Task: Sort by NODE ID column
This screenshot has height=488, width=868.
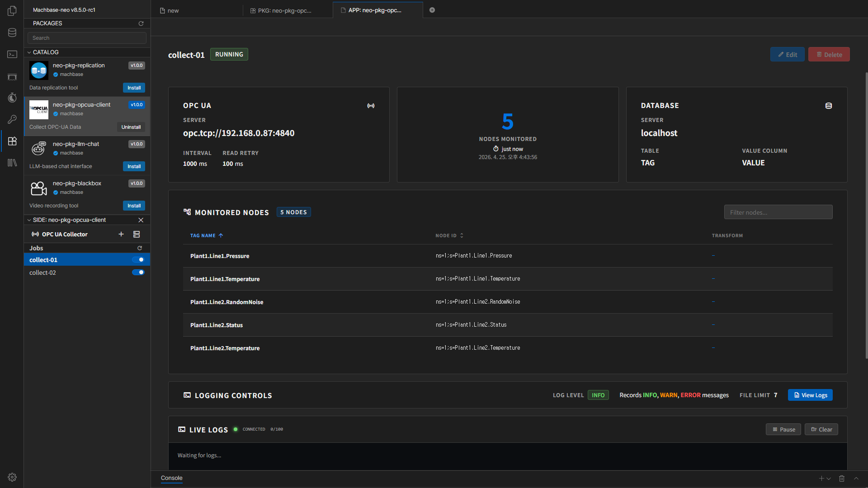Action: click(449, 235)
